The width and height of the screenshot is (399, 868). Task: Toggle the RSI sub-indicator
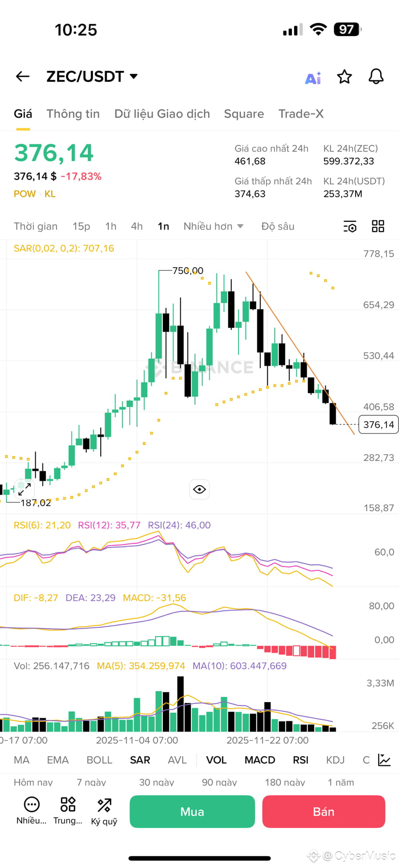(301, 760)
